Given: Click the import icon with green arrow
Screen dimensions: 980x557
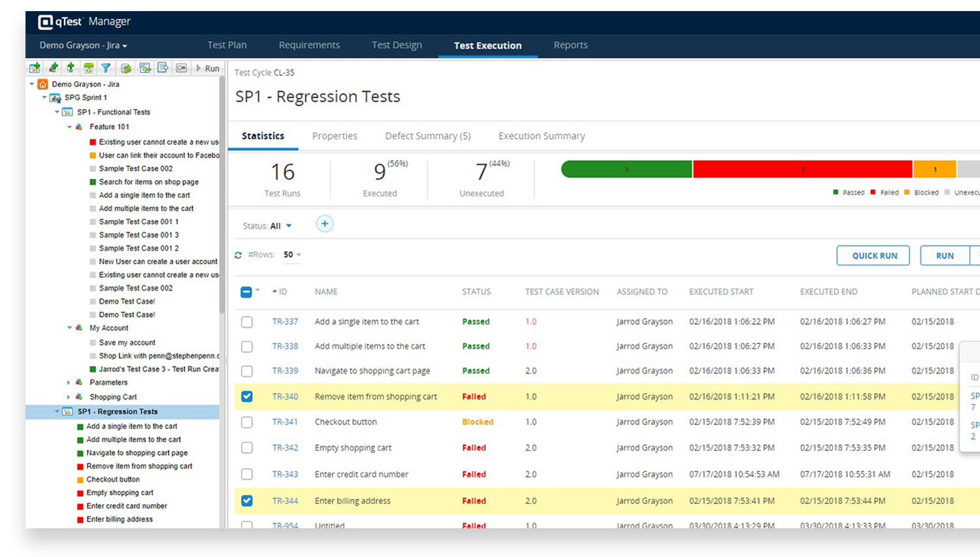Looking at the screenshot, I should tap(145, 68).
